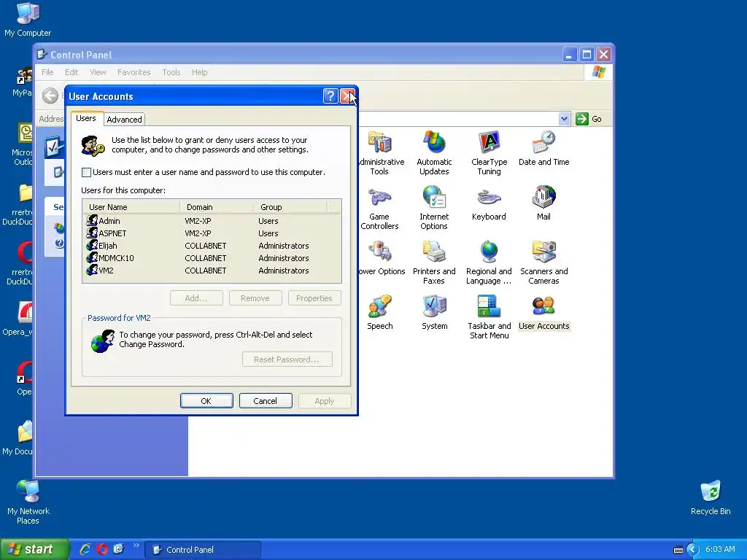Open the View menu

[98, 72]
